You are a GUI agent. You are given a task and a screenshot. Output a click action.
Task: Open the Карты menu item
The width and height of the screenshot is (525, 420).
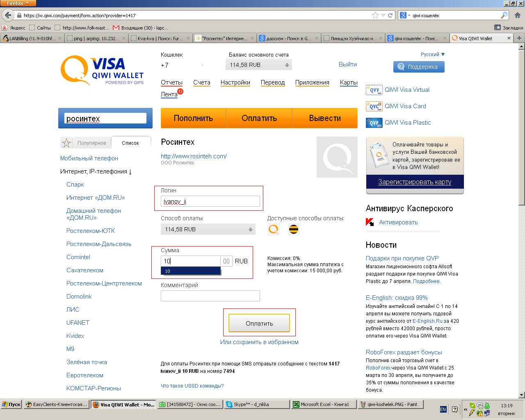tap(349, 82)
